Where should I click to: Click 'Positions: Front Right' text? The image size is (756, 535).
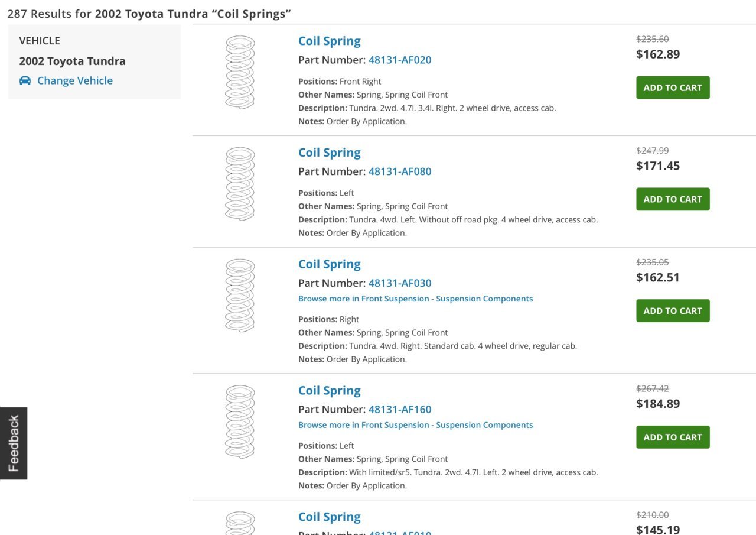click(340, 82)
